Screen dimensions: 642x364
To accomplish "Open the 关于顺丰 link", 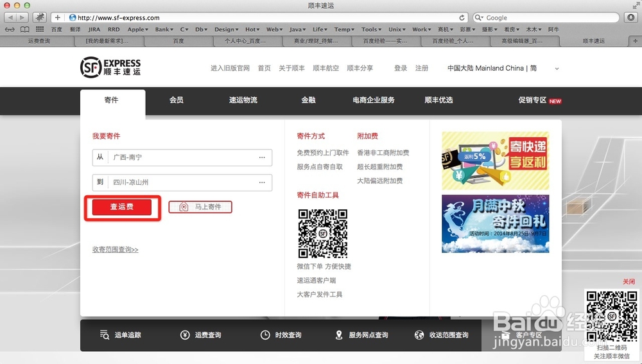I will [291, 68].
